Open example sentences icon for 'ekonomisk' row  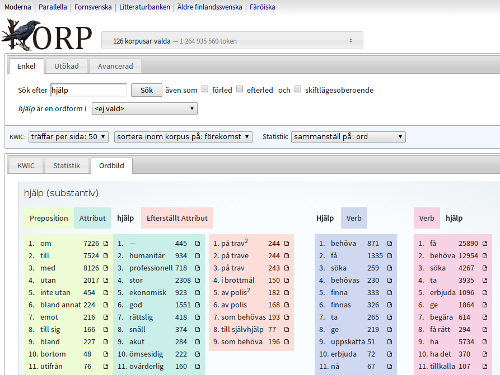coord(197,293)
